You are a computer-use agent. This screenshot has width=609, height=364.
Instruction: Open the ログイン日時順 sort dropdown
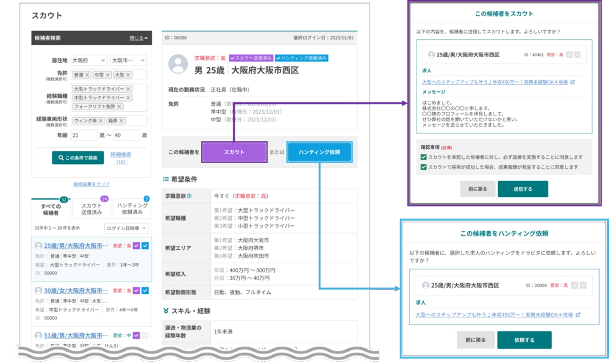(x=126, y=228)
